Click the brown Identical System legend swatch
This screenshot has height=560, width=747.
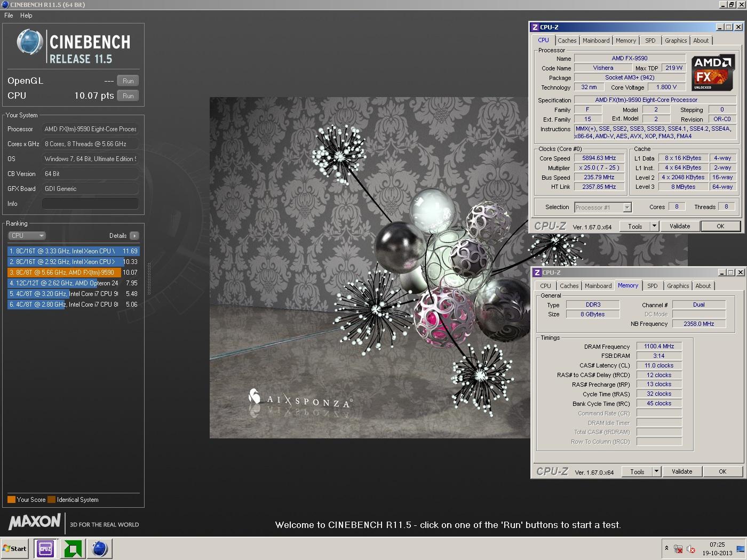pyautogui.click(x=51, y=500)
